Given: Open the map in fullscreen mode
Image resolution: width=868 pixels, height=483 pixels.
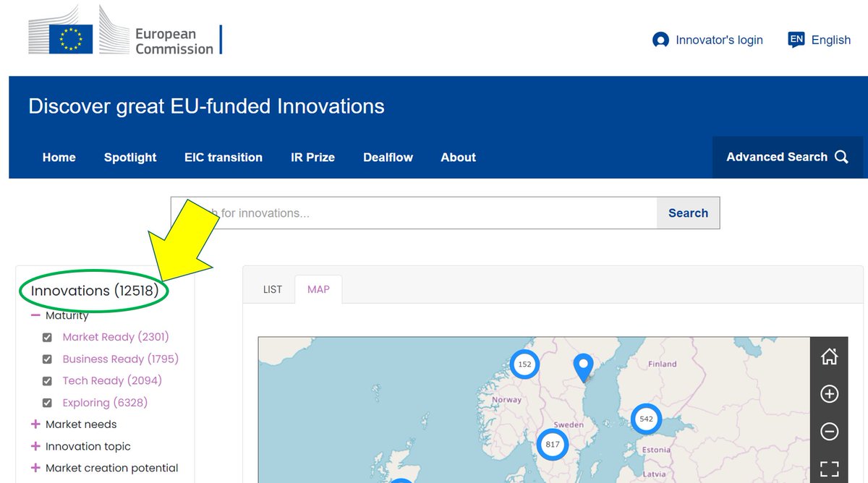Looking at the screenshot, I should click(x=829, y=469).
